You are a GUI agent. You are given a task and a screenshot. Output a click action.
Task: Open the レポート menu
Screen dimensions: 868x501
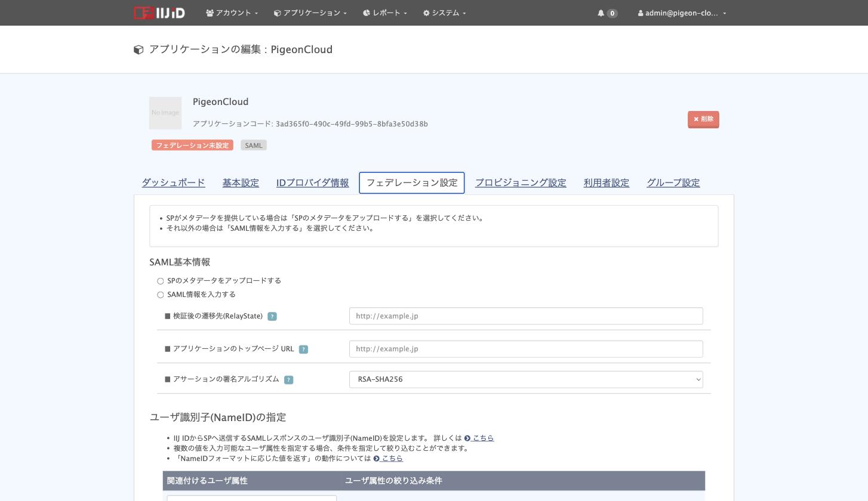click(384, 13)
